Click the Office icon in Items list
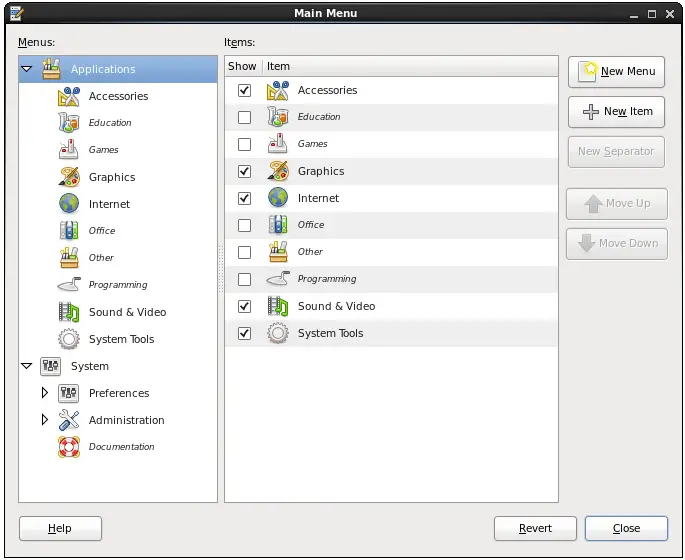Viewport: 685px width, 560px height. point(278,225)
